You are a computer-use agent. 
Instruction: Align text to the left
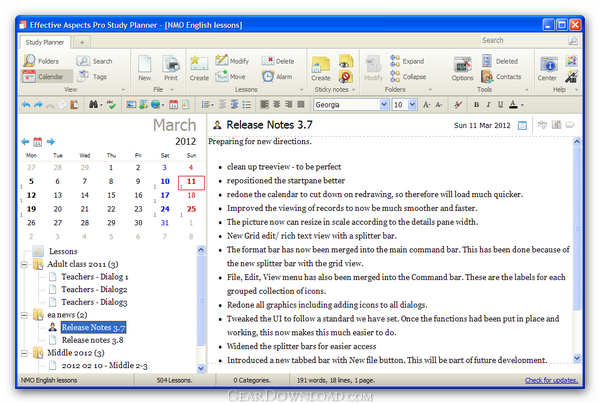coord(264,104)
